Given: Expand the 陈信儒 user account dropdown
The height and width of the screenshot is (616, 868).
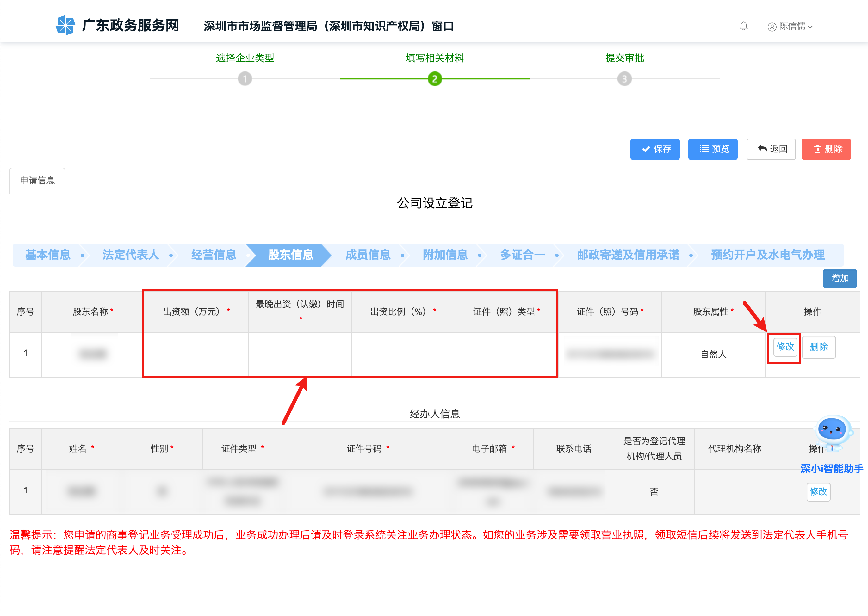Looking at the screenshot, I should [x=810, y=27].
